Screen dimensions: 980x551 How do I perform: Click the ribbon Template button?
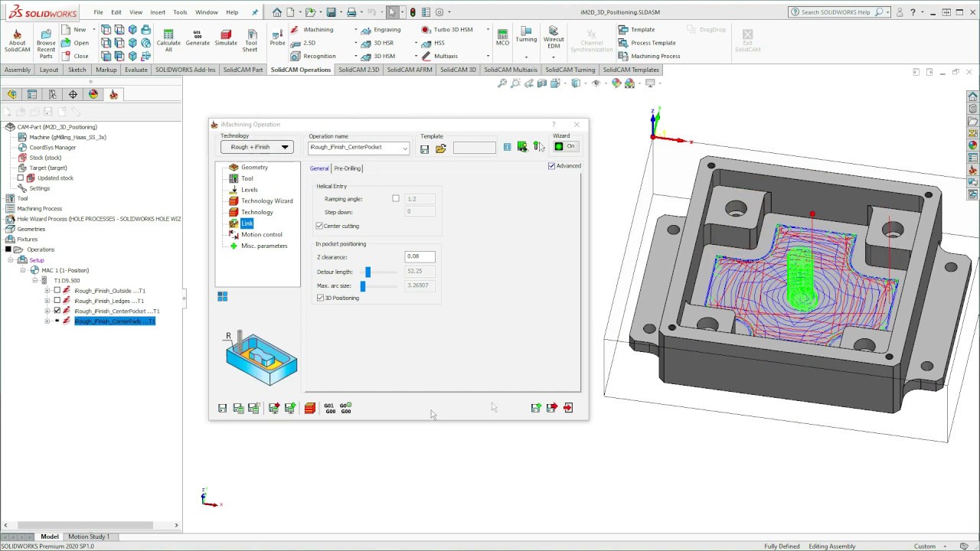[638, 30]
